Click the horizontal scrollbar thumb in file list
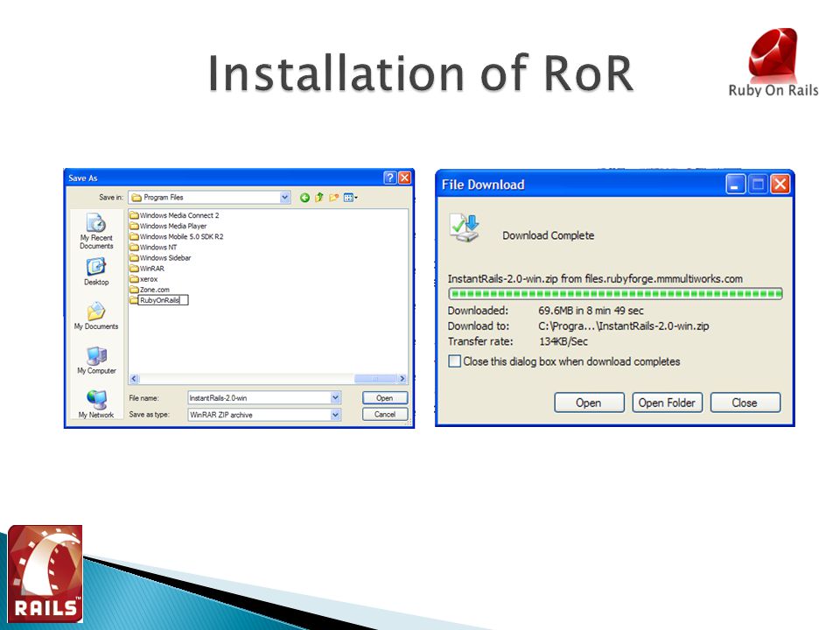The image size is (840, 630). 375,379
